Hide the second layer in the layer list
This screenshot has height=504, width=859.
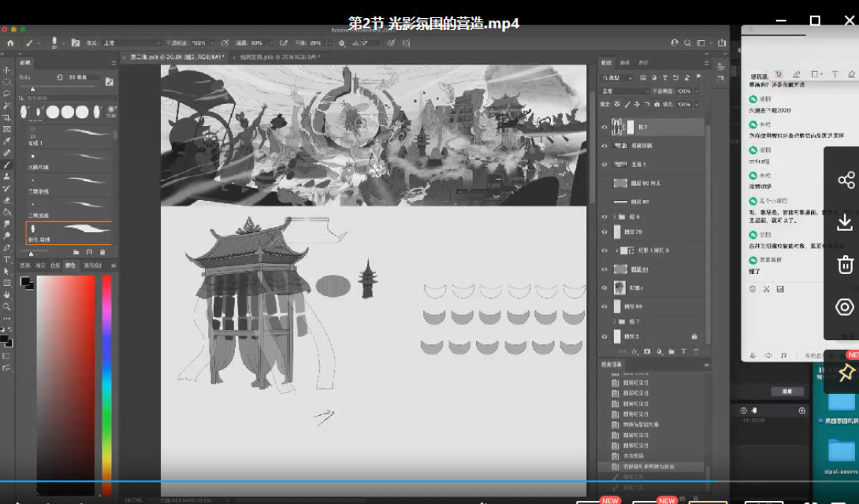pyautogui.click(x=604, y=146)
